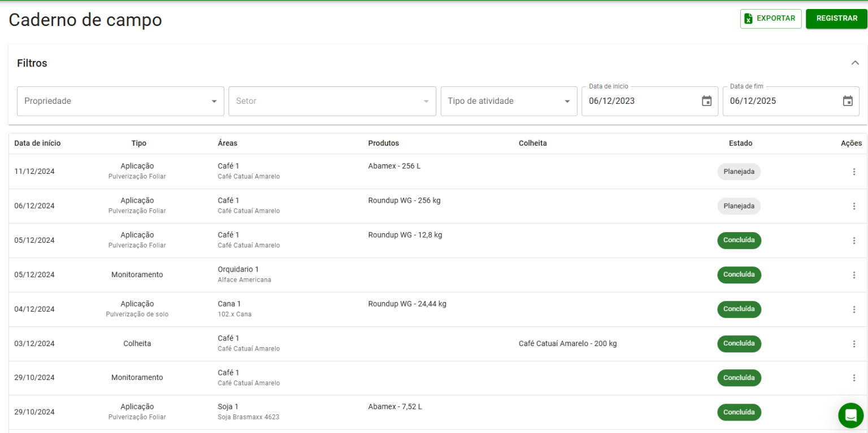
Task: Click the Planejada badge on the 11/12/2024 row
Action: [739, 172]
